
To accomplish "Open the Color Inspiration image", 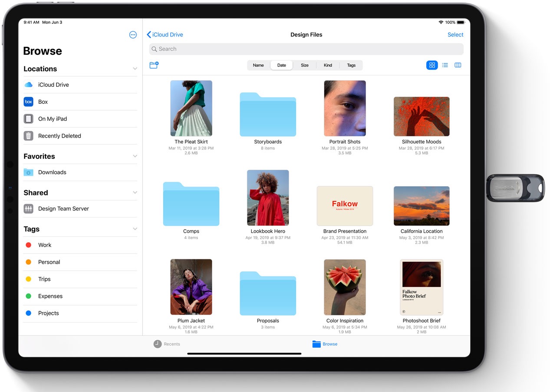I will coord(345,287).
